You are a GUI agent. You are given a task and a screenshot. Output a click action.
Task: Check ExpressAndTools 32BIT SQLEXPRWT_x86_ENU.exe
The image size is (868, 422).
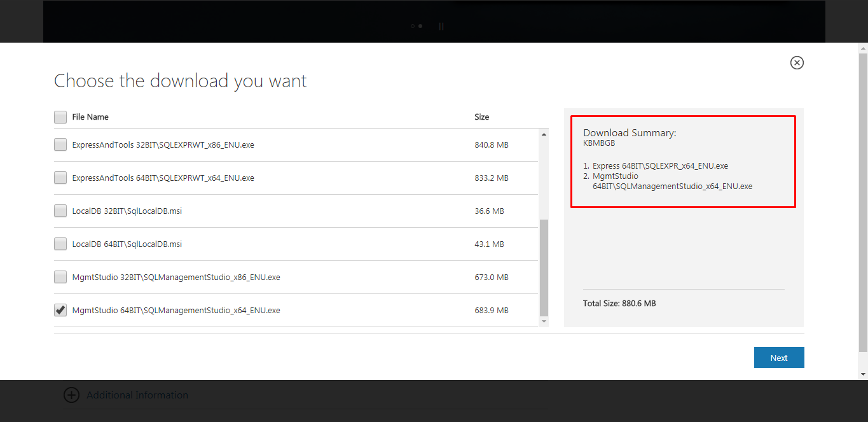[x=60, y=144]
